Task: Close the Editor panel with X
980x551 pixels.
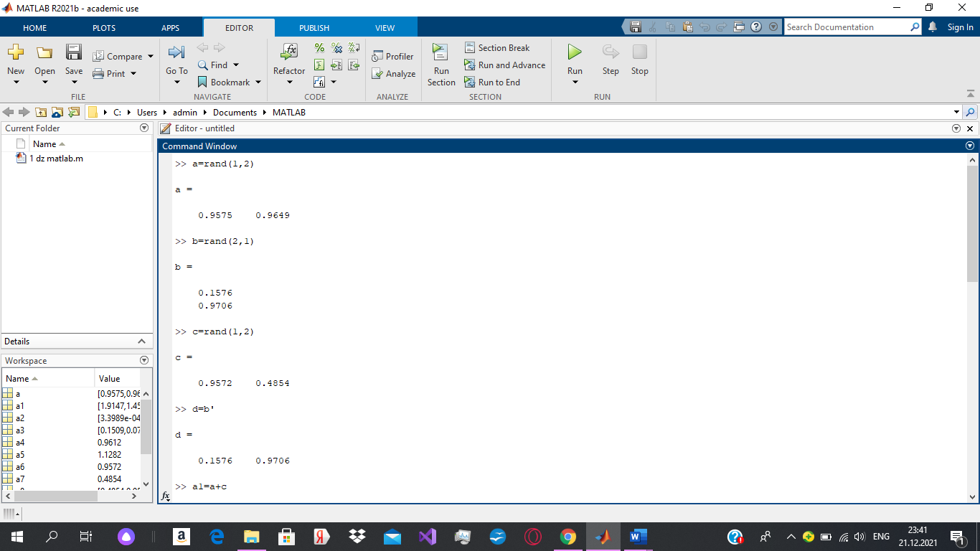Action: coord(970,128)
